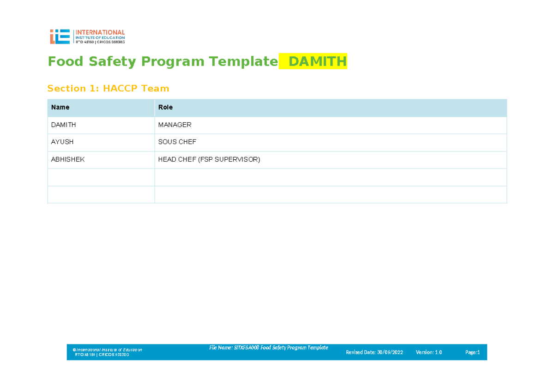Click the 'Page:1' footer label

tap(473, 352)
